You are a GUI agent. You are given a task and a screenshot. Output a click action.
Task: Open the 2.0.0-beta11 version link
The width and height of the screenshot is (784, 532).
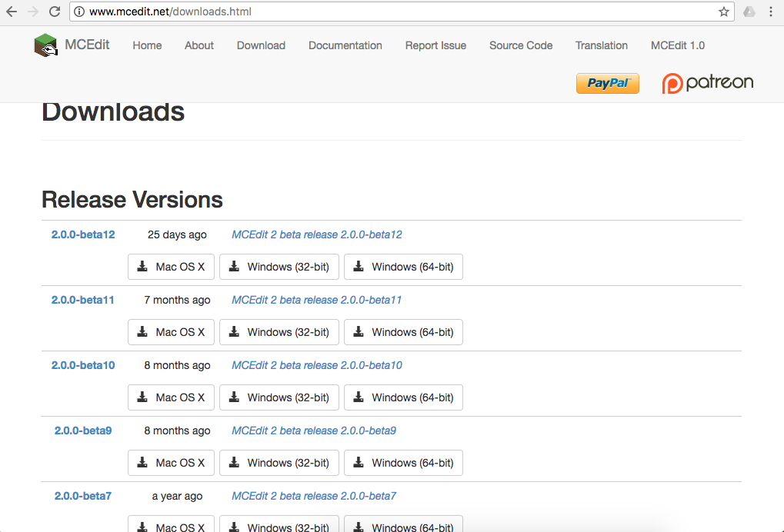point(83,301)
